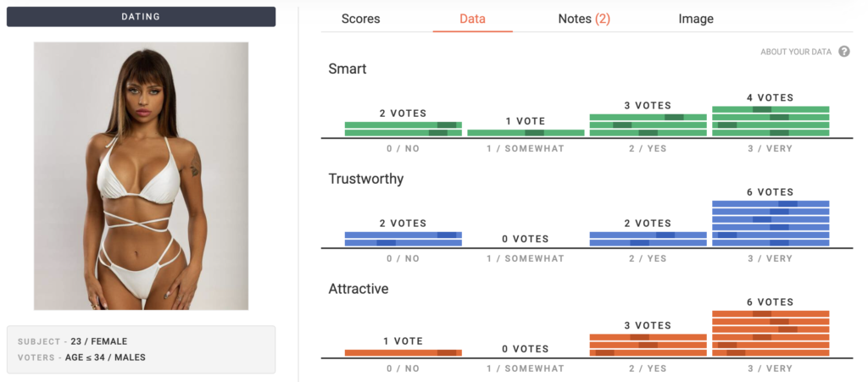Click Attractive 3 / Very orange vote bars
Image resolution: width=868 pixels, height=382 pixels.
tap(771, 333)
